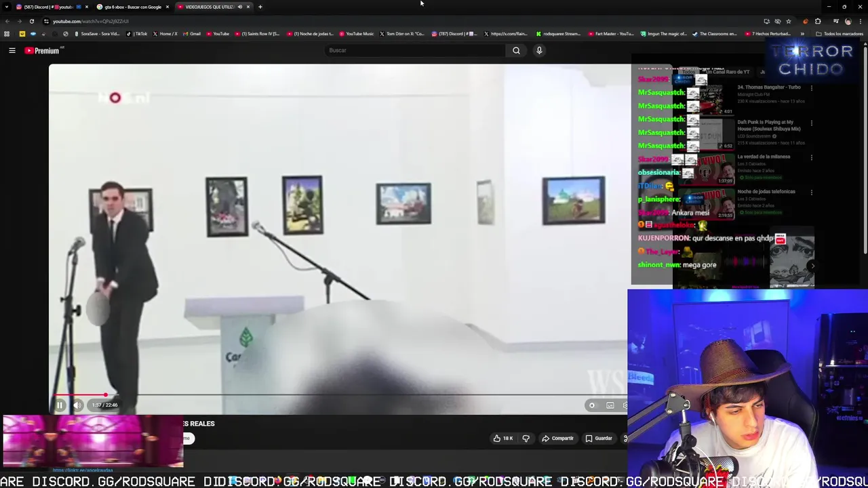Open a new browser tab
The width and height of the screenshot is (868, 488).
(260, 7)
